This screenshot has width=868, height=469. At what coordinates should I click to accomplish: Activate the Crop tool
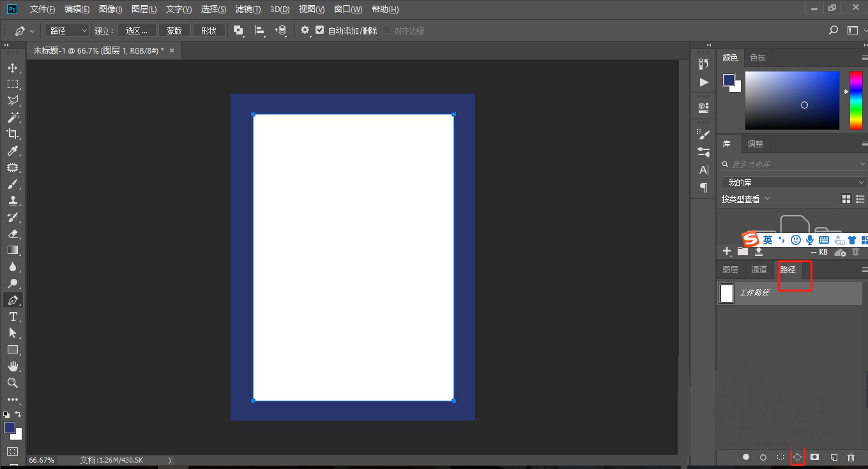pyautogui.click(x=13, y=134)
